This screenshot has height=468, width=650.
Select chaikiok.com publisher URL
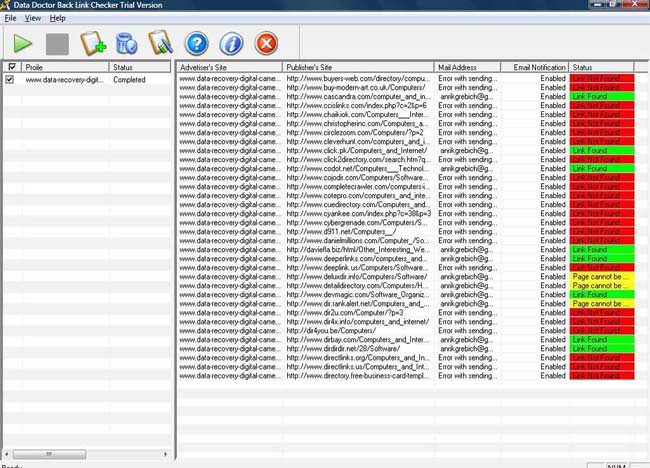point(357,114)
